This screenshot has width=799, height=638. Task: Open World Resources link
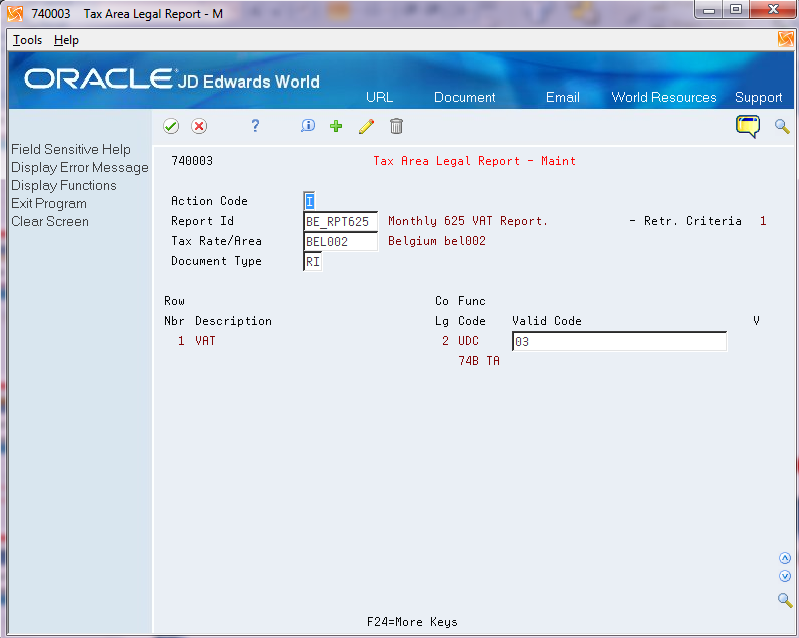tap(664, 97)
